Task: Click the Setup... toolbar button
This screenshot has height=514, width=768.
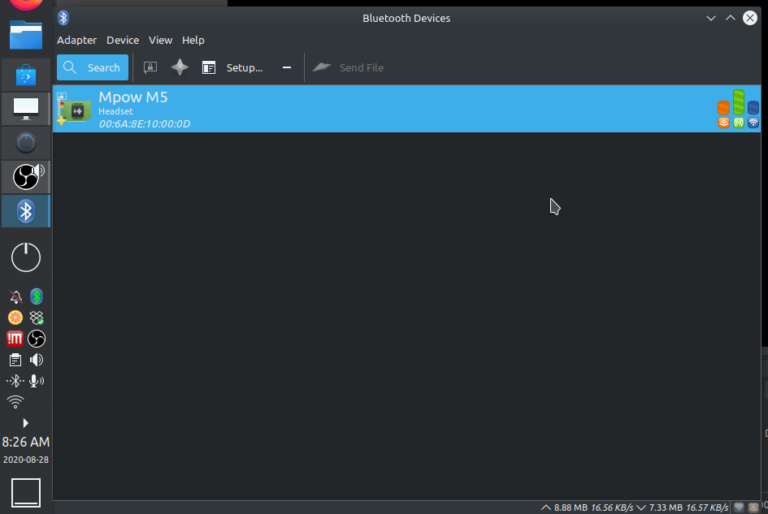Action: point(232,68)
